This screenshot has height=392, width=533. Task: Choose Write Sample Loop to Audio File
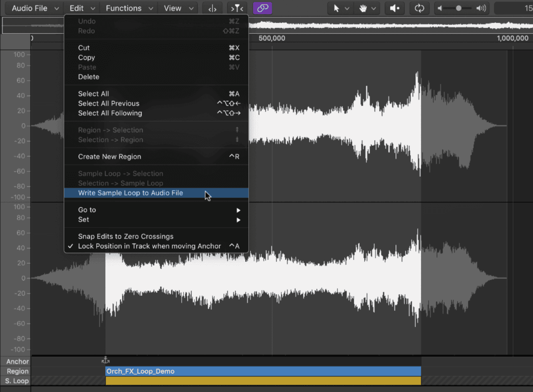(x=156, y=193)
